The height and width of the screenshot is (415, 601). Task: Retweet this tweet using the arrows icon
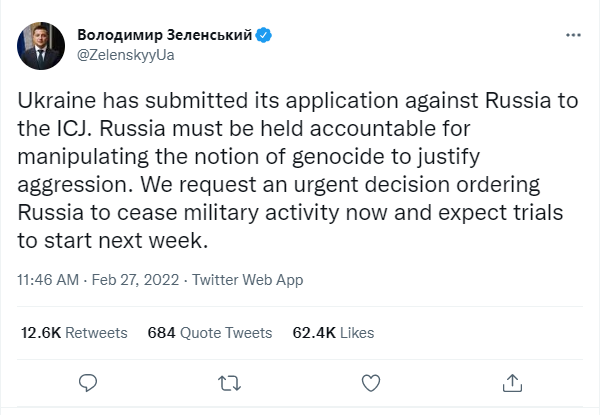click(x=229, y=381)
